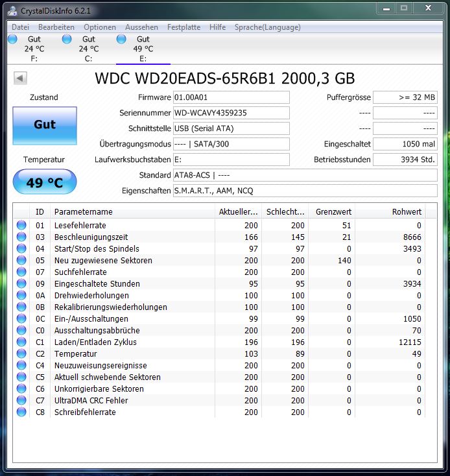Minimize the CrystalDiskInfo window

tap(386, 8)
